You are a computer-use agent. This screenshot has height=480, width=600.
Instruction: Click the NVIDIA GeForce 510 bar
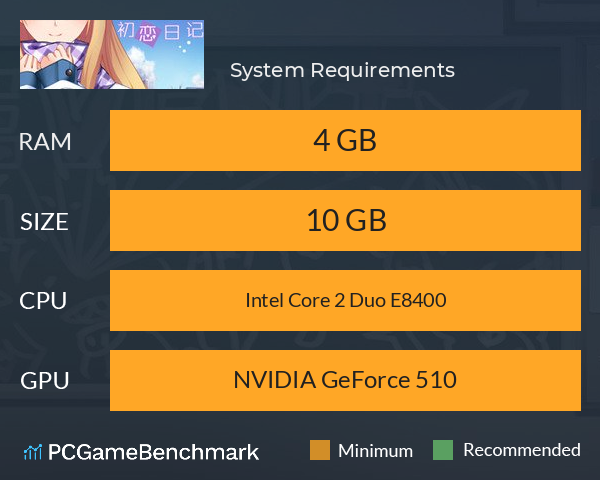click(345, 380)
